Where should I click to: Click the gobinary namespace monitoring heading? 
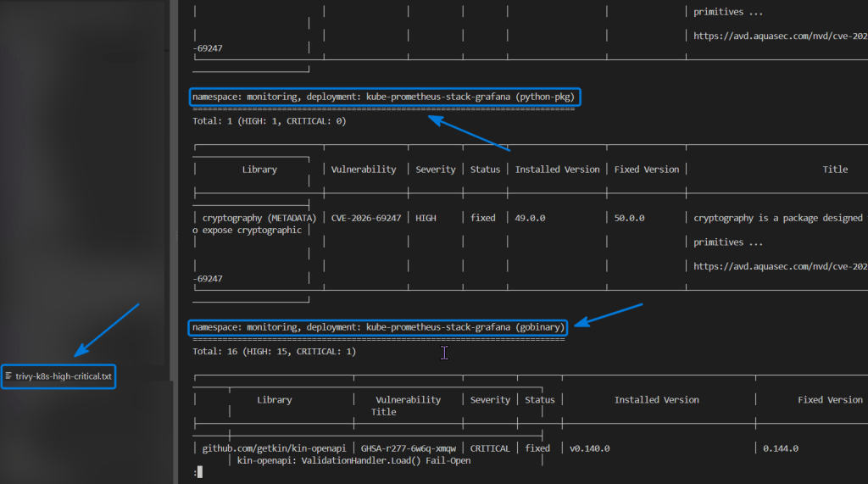[x=378, y=327]
